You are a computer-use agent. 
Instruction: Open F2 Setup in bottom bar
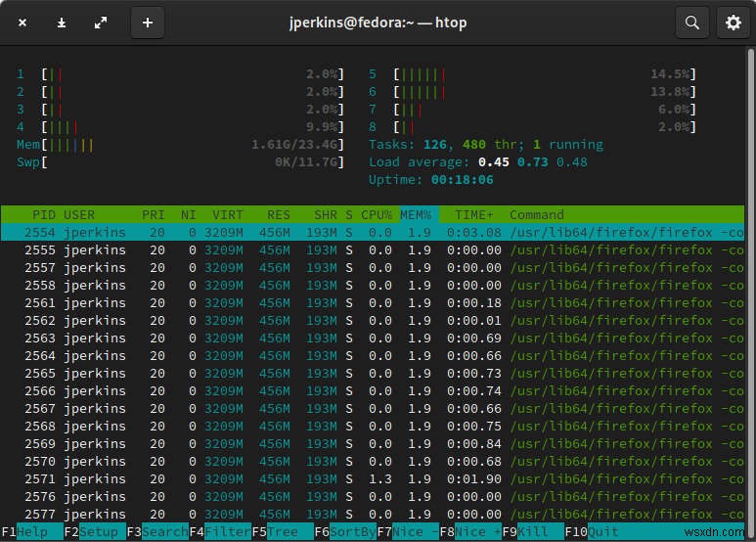[95, 532]
